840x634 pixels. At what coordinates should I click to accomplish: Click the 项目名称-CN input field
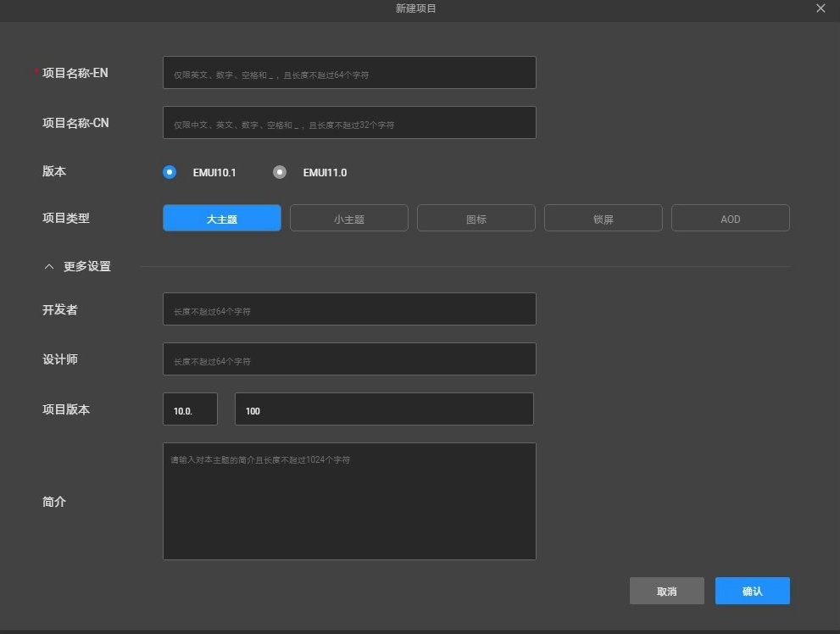(348, 122)
